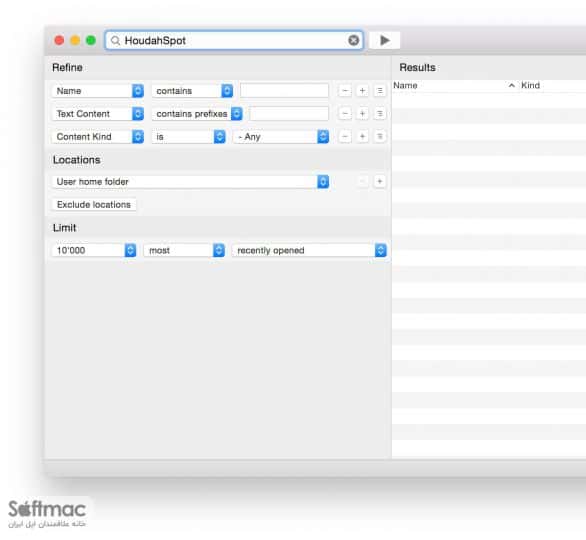586x540 pixels.
Task: Sort results by the Name column
Action: 405,86
